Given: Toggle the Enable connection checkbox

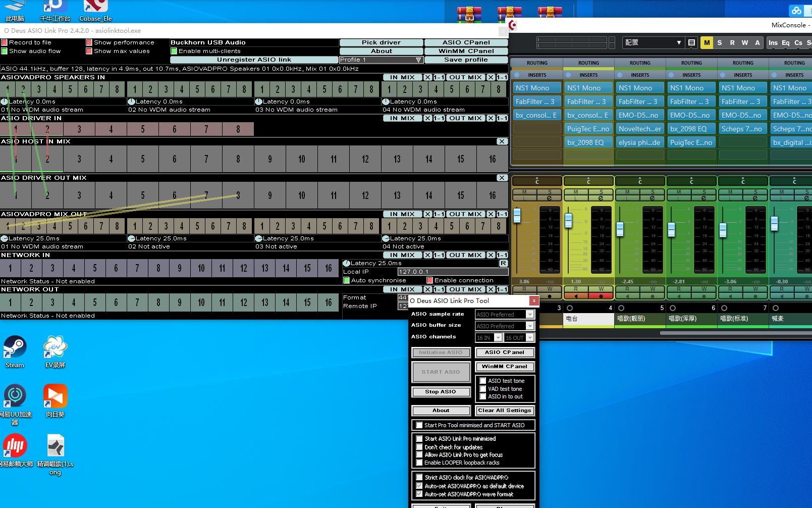Looking at the screenshot, I should click(430, 280).
